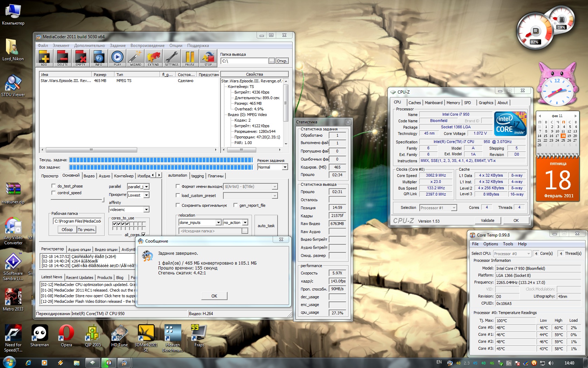Screen dimensions: 588x368
Task: Enable the control_speed checkbox
Action: (54, 193)
